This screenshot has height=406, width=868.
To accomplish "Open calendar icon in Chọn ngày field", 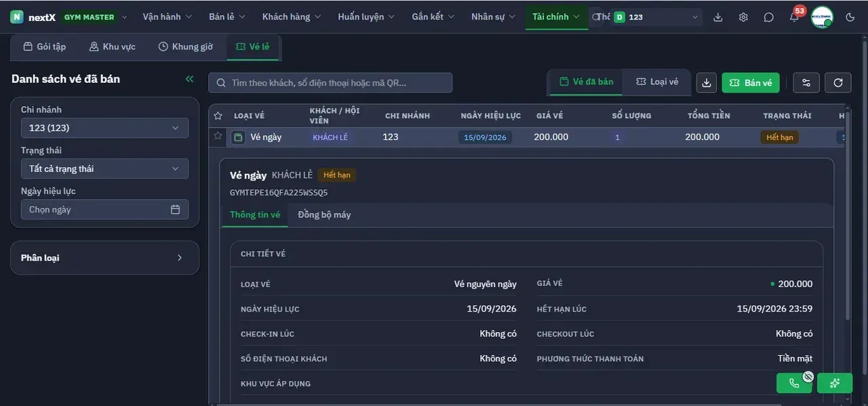I will point(175,210).
